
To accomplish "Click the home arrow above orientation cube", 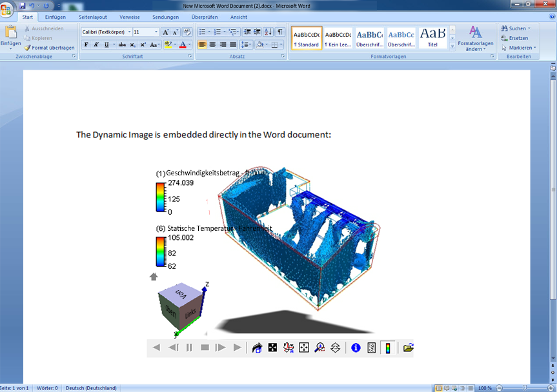I will pyautogui.click(x=154, y=277).
